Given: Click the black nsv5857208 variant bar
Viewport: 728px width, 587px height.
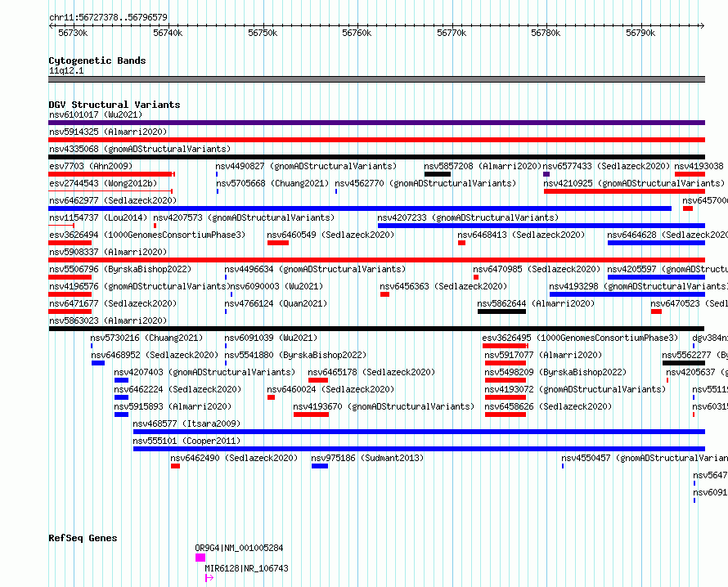Looking at the screenshot, I should (438, 174).
